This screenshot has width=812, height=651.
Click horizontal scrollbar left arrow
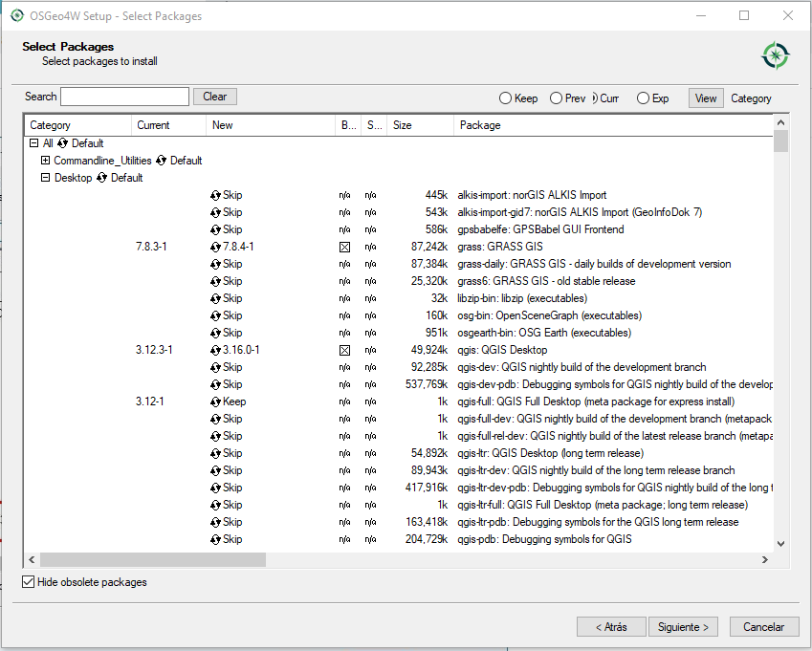pos(33,559)
